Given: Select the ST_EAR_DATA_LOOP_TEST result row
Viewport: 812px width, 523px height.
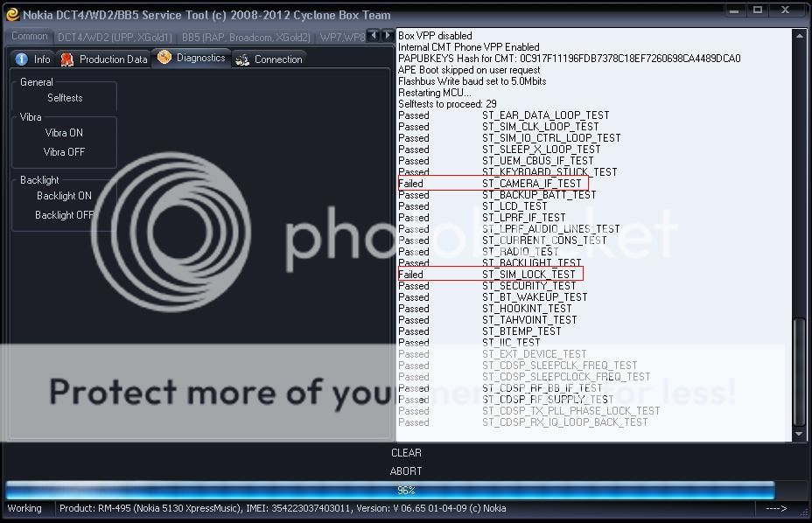Looking at the screenshot, I should coord(503,115).
